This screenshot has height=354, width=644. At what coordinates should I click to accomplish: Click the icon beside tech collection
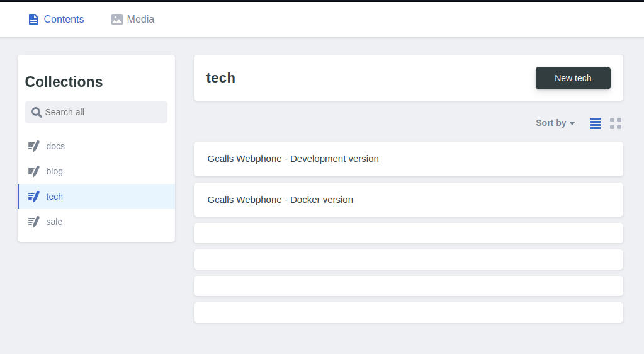click(x=34, y=197)
